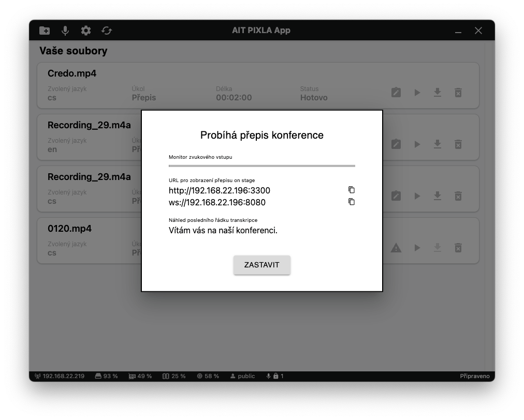
Task: Delete the 0120.mp4 file
Action: 458,248
